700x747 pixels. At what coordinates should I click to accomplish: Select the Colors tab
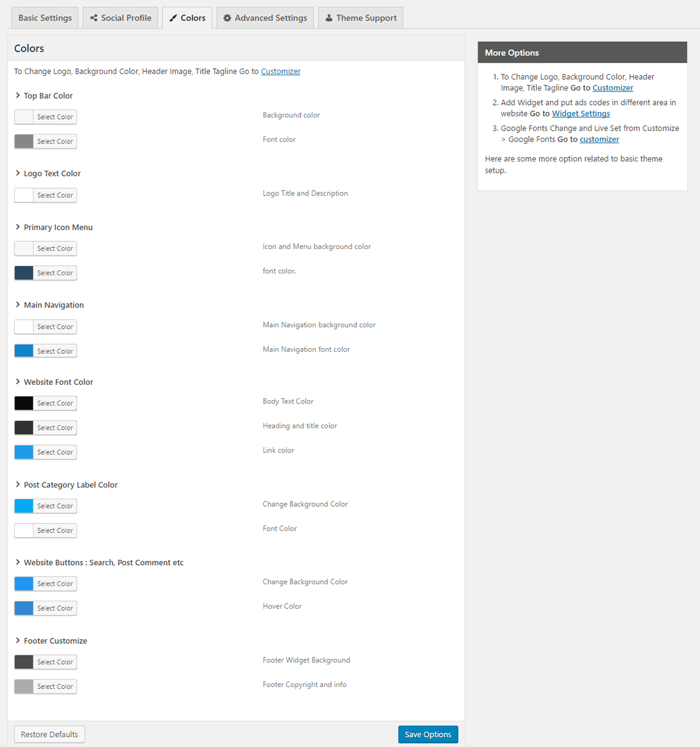(187, 17)
